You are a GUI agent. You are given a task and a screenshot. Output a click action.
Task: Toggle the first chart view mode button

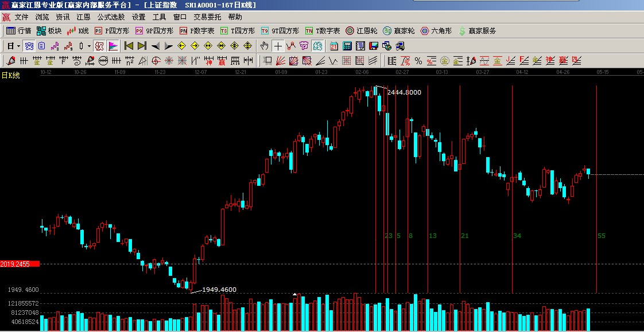tap(29, 46)
